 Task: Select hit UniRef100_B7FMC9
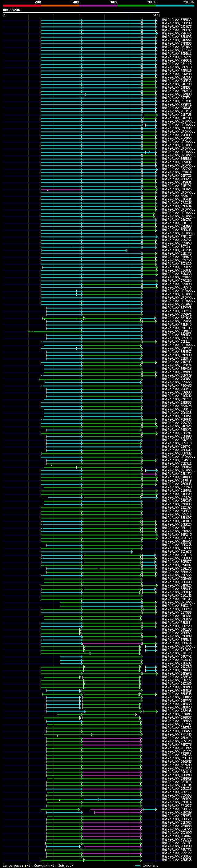point(177,20)
